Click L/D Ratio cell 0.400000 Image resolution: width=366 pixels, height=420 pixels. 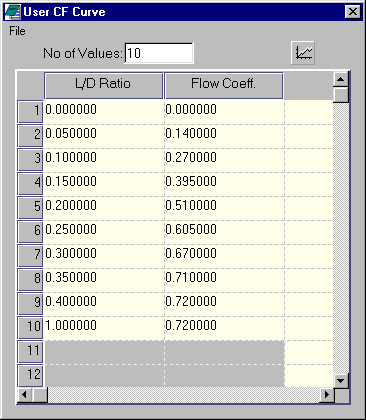(104, 304)
